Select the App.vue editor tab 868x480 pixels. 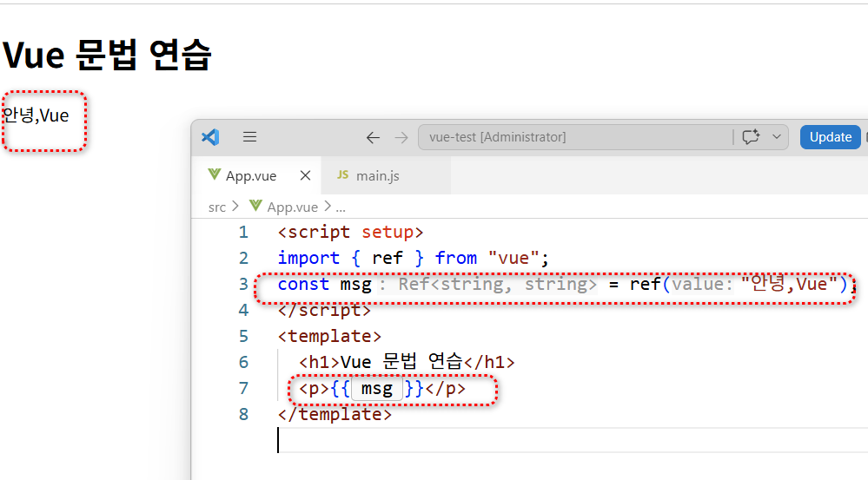tap(251, 176)
